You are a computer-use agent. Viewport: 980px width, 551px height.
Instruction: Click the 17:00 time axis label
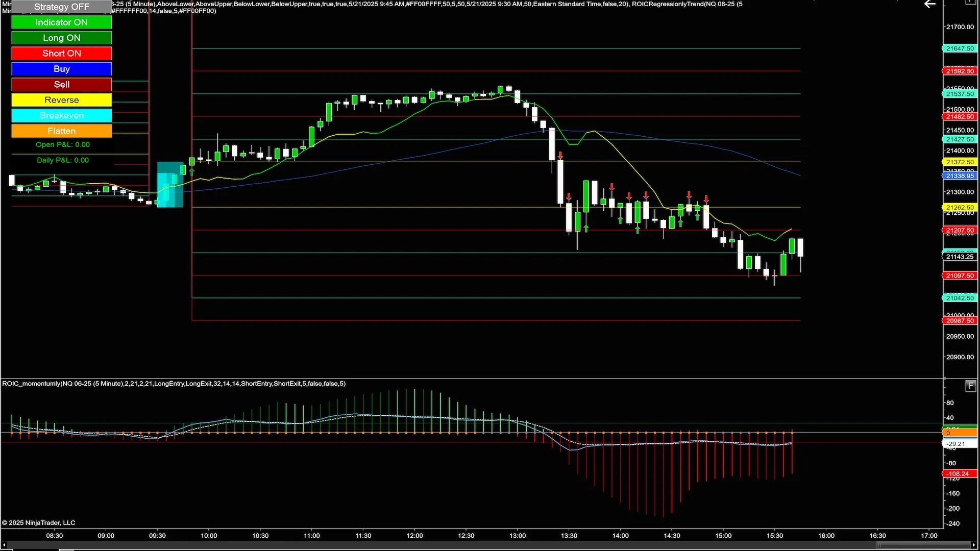929,536
